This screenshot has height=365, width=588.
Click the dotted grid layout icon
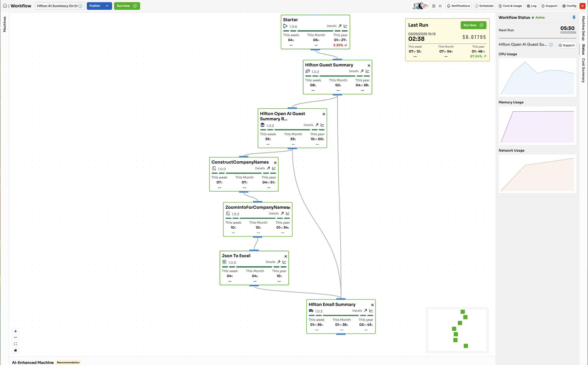434,6
